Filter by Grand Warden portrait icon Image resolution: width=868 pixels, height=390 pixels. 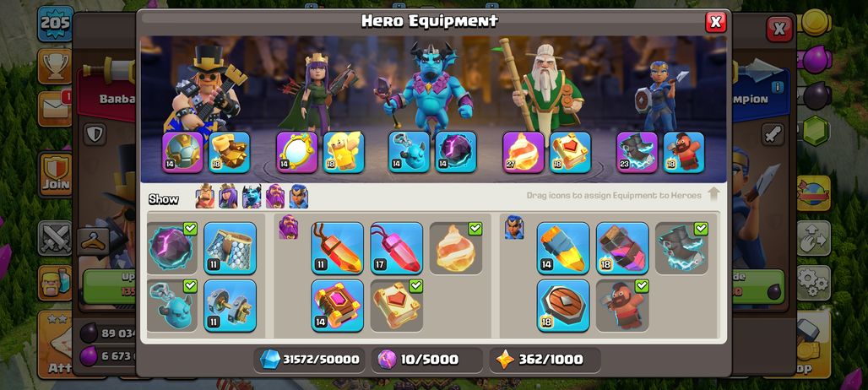pyautogui.click(x=275, y=197)
